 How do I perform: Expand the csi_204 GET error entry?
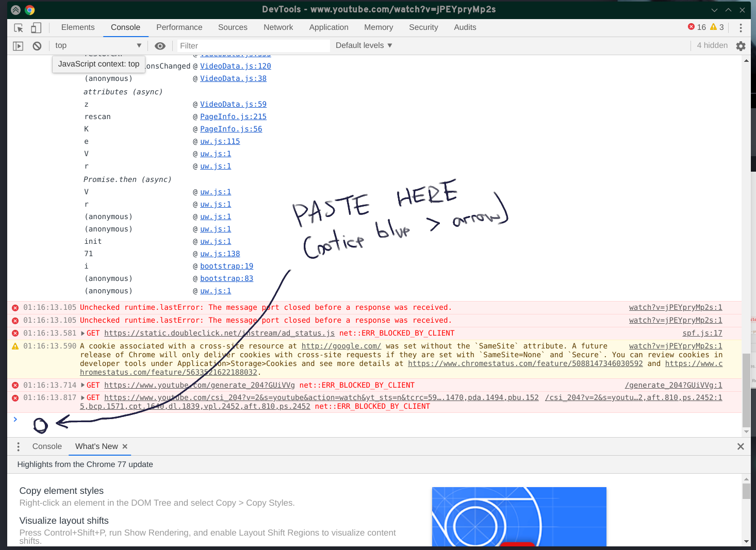click(x=83, y=398)
